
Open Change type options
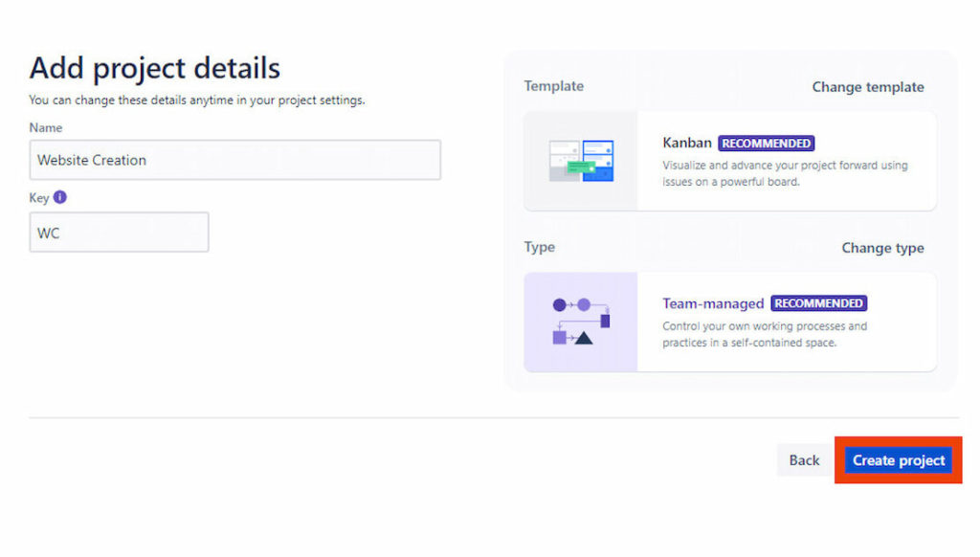881,247
